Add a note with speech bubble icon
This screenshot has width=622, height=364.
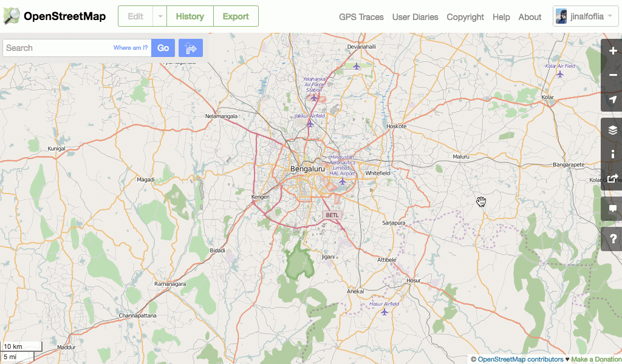(x=613, y=209)
